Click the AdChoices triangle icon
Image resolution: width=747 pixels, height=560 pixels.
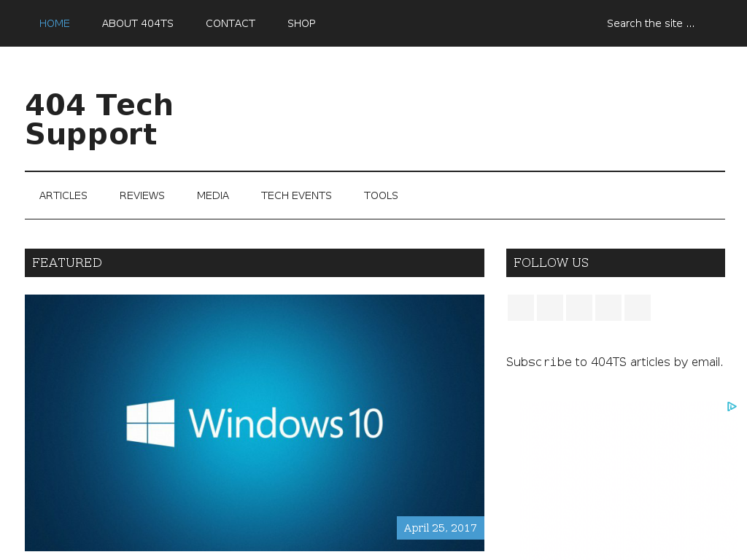pos(732,406)
